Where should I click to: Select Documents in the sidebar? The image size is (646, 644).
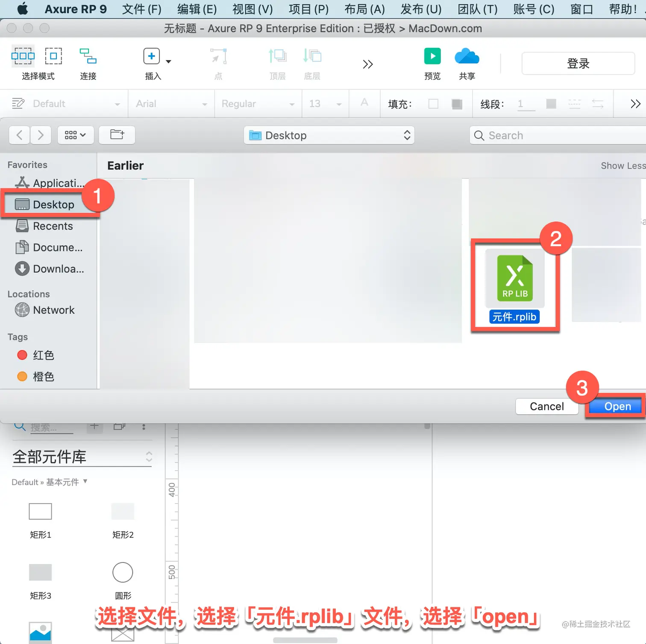tap(49, 247)
